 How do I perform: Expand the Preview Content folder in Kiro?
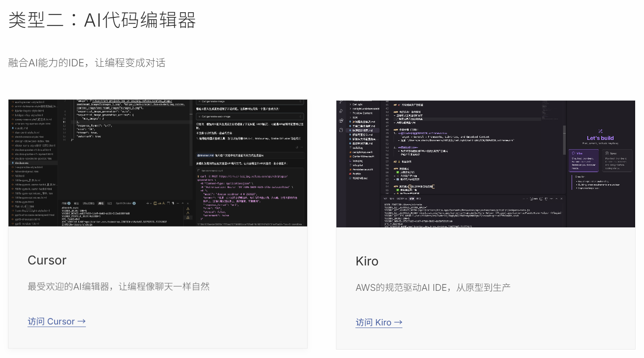[x=362, y=113]
